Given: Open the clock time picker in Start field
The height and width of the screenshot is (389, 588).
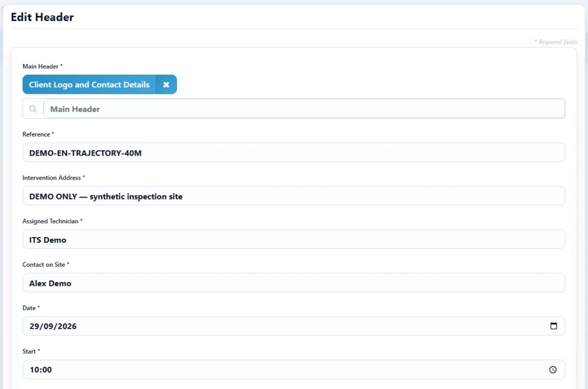Looking at the screenshot, I should tap(553, 369).
